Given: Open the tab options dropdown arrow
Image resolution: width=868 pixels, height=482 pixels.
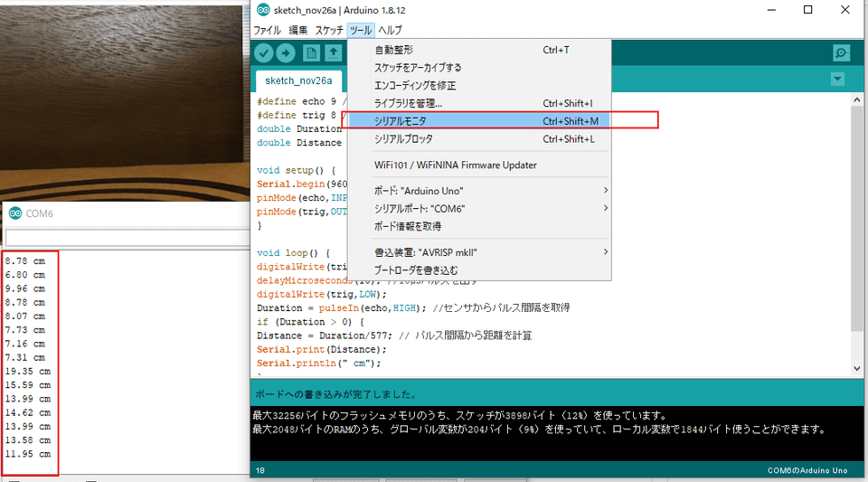Looking at the screenshot, I should tap(837, 80).
